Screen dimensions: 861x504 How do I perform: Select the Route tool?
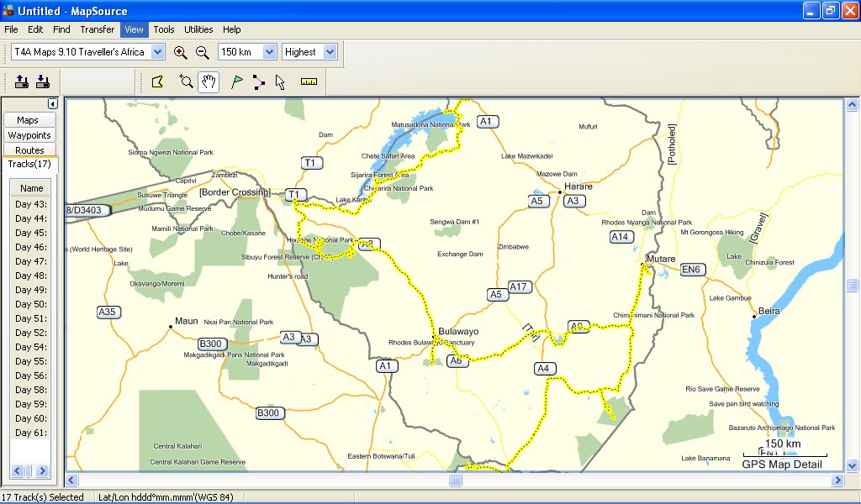coord(259,82)
